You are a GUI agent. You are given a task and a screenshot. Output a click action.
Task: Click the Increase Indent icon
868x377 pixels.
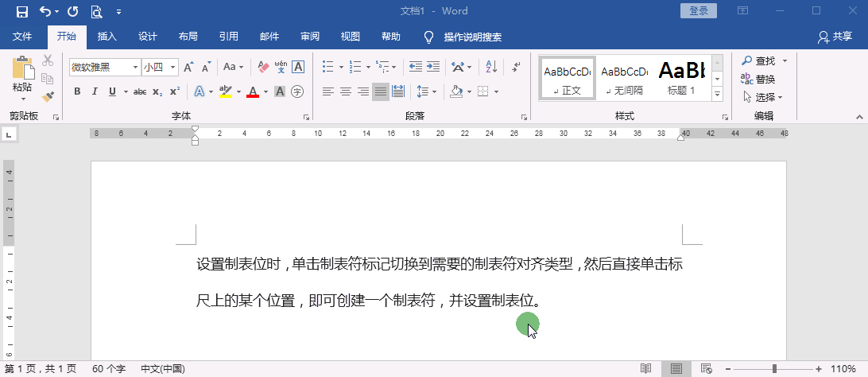pos(433,67)
